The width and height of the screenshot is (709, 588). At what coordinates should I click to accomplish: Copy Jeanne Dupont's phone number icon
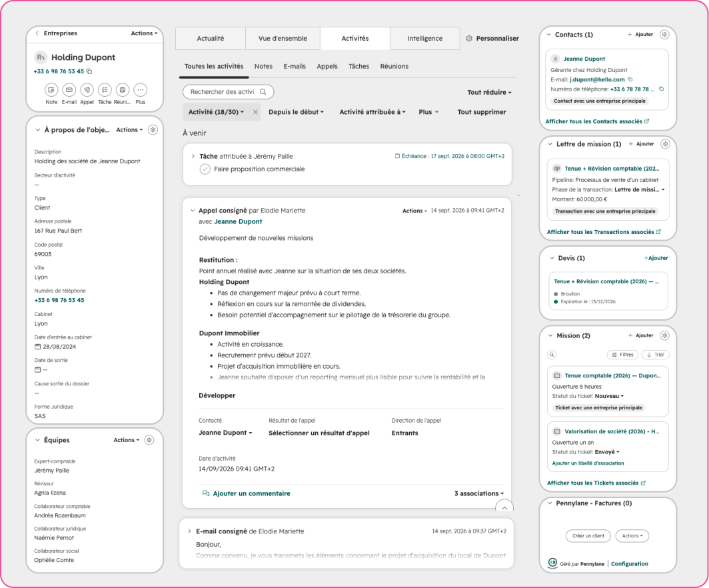coord(662,89)
